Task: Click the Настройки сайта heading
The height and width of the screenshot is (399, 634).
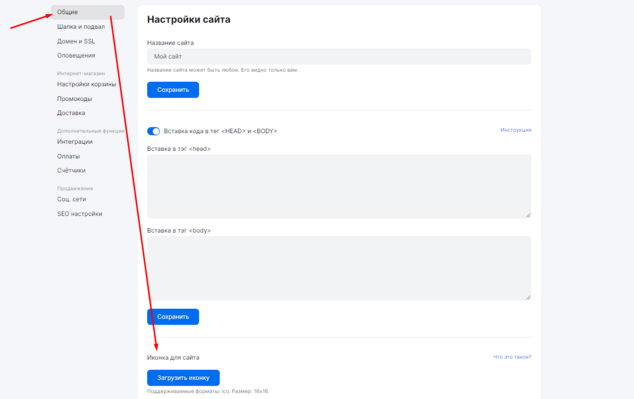Action: [189, 19]
